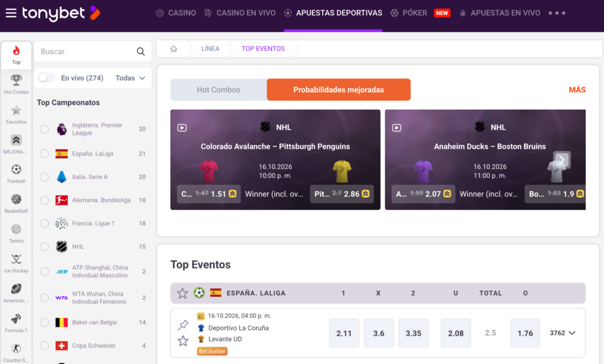604x364 pixels.
Task: Check Copa Schweizer filter
Action: coord(45,346)
